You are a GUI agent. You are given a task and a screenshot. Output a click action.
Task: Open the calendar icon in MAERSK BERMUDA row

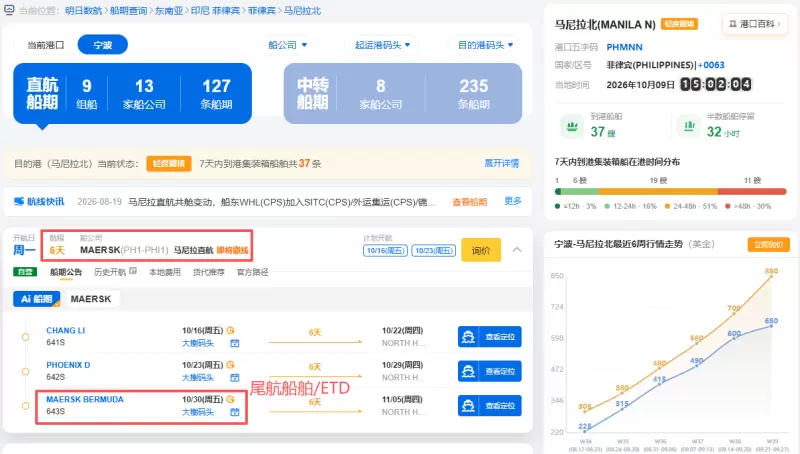point(235,412)
